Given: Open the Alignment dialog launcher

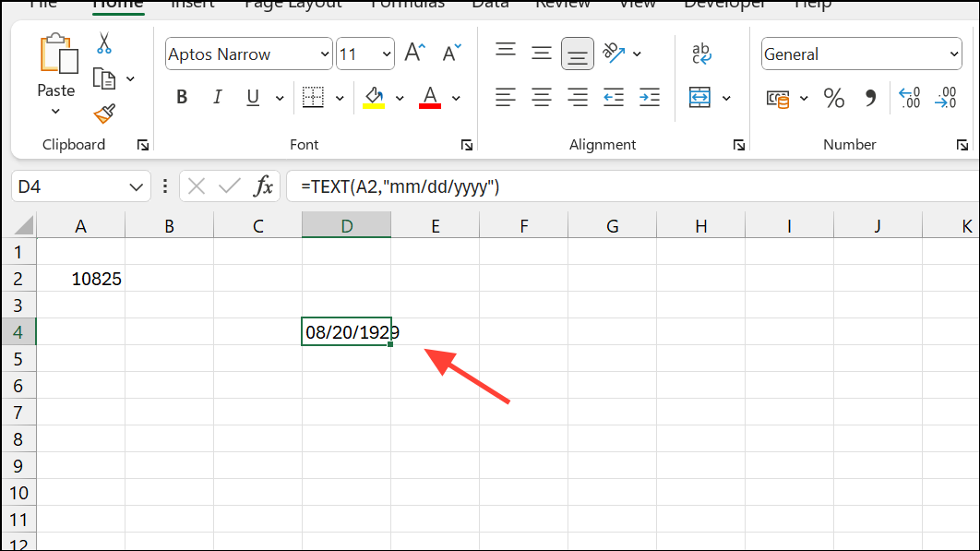Looking at the screenshot, I should pos(739,144).
